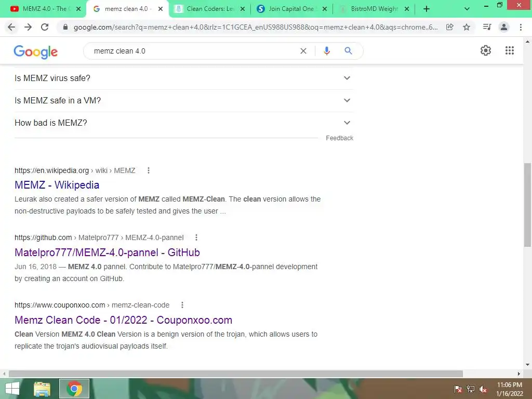The image size is (532, 399).
Task: Click Chrome icon in taskbar
Action: click(74, 389)
